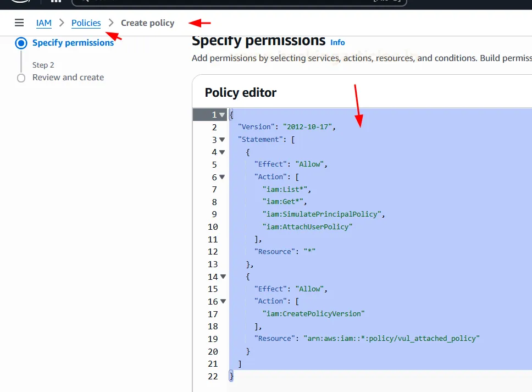
Task: Collapse the fold arrow on line 1
Action: pos(222,115)
